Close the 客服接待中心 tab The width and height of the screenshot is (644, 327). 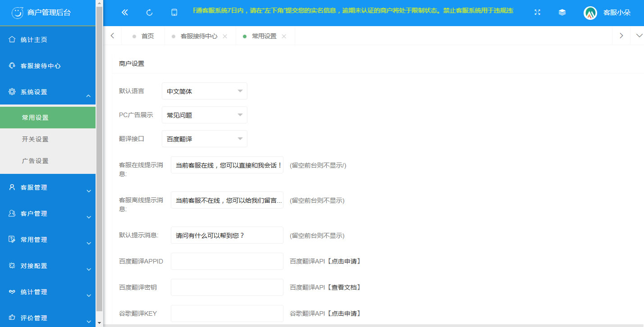tap(225, 36)
